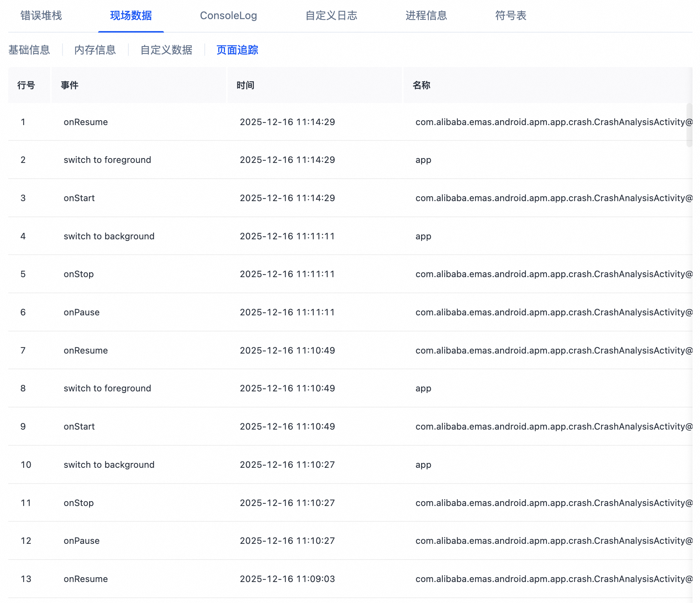This screenshot has height=603, width=700.
Task: Click the 'app' name in row 8
Action: (x=423, y=389)
